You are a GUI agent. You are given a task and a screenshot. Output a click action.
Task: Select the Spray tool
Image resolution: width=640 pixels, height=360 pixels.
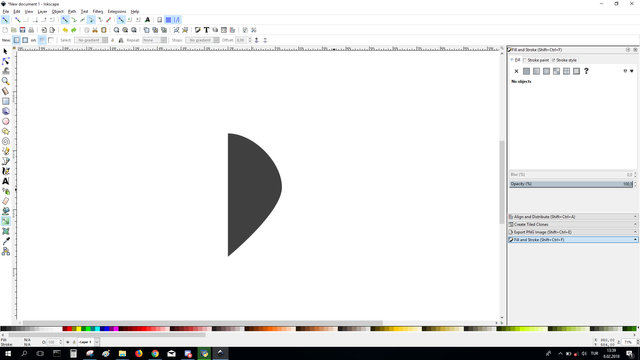pyautogui.click(x=5, y=191)
